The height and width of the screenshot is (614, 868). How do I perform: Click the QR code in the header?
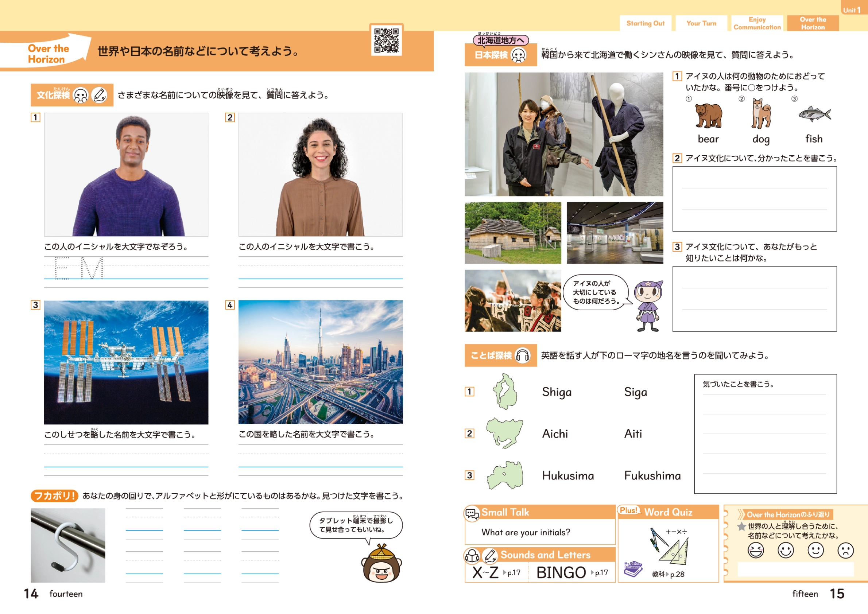[x=386, y=40]
